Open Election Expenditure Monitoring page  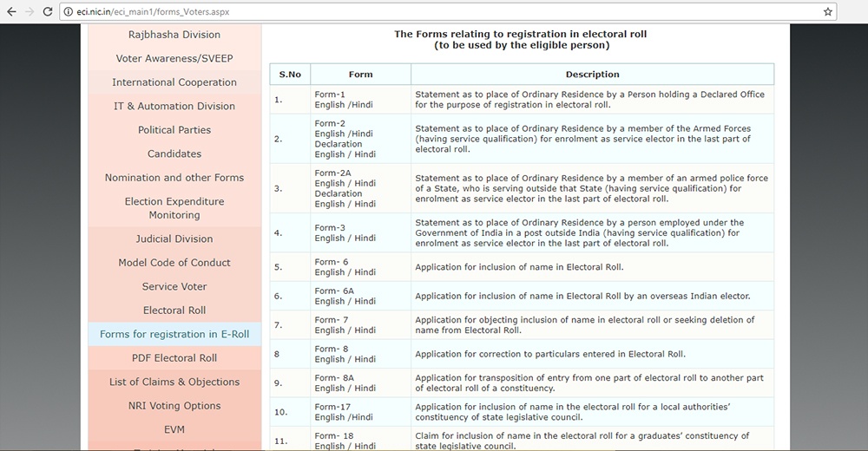tap(174, 208)
